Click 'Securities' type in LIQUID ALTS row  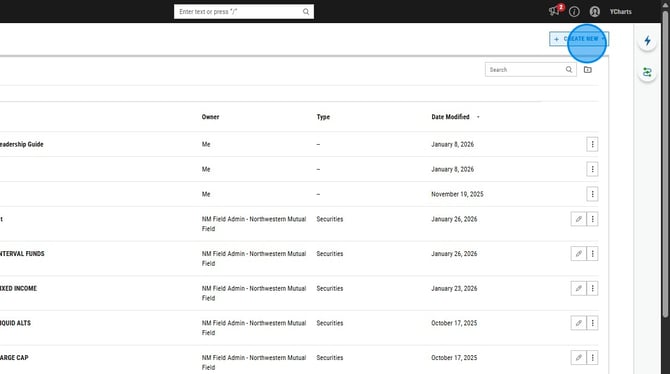click(330, 323)
